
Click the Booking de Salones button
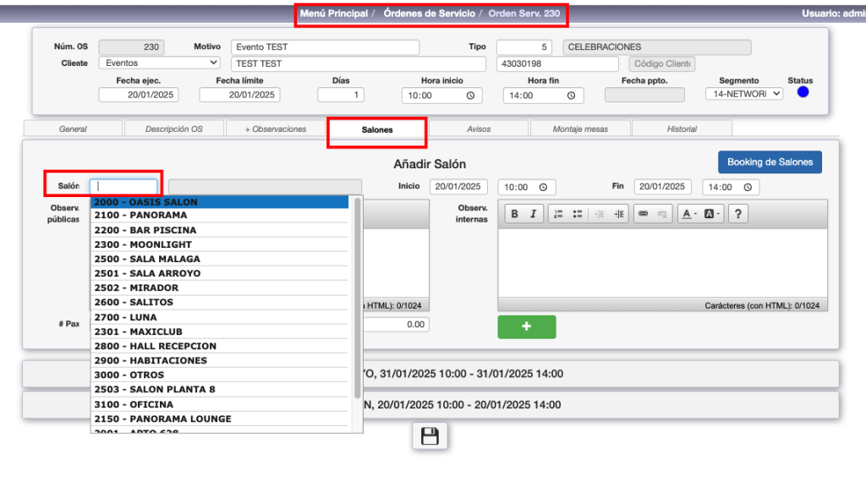(770, 162)
